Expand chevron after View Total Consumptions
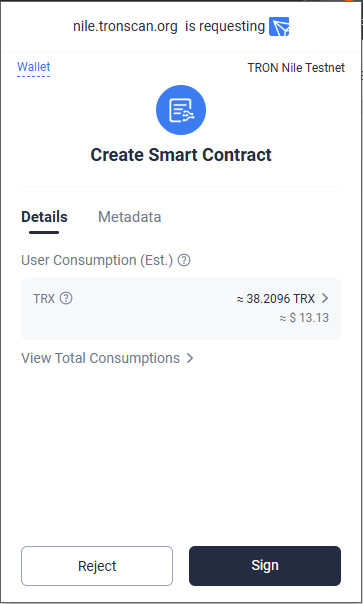This screenshot has height=604, width=363. (x=190, y=358)
